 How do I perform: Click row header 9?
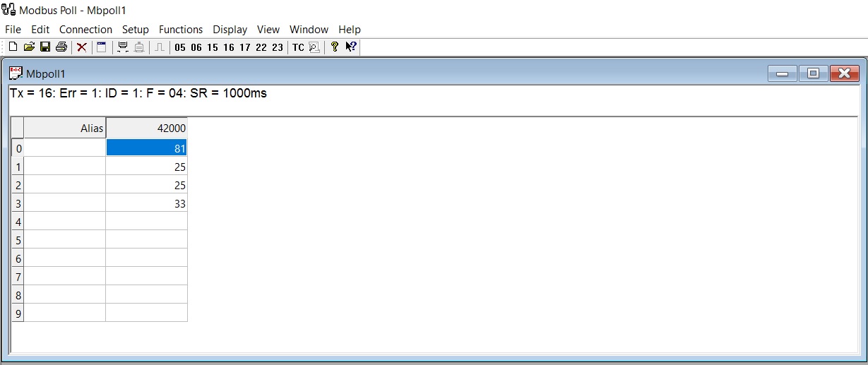pos(18,313)
